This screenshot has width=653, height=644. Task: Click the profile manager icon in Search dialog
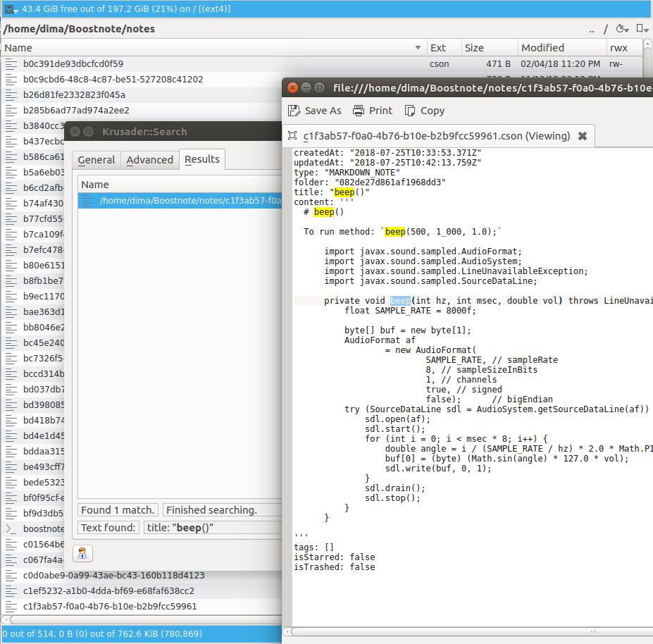pyautogui.click(x=82, y=554)
